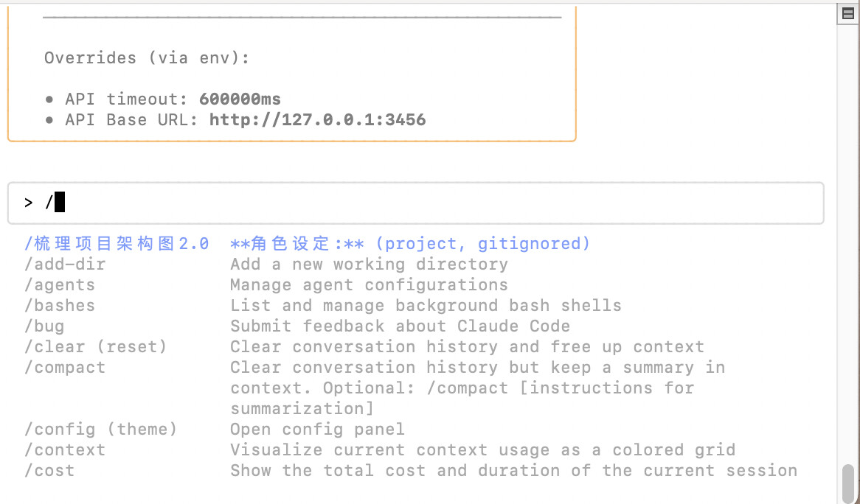Select the /bug feedback command
This screenshot has height=504, width=860.
click(44, 326)
